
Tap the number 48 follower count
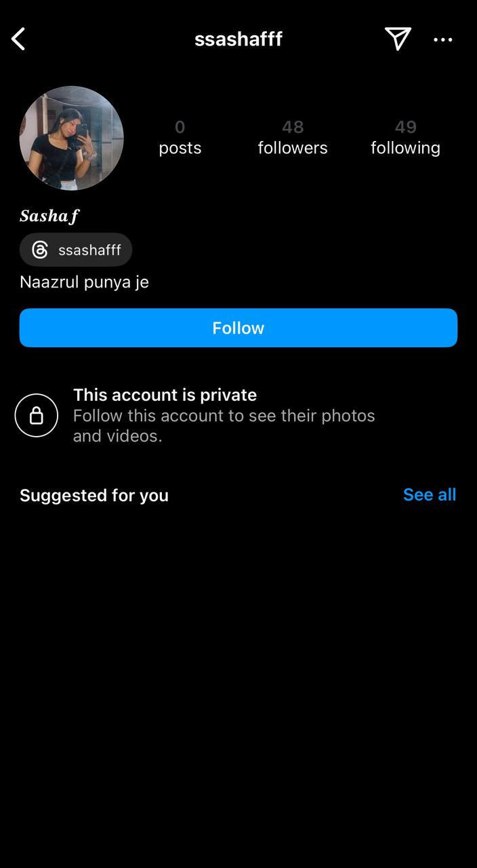point(293,127)
